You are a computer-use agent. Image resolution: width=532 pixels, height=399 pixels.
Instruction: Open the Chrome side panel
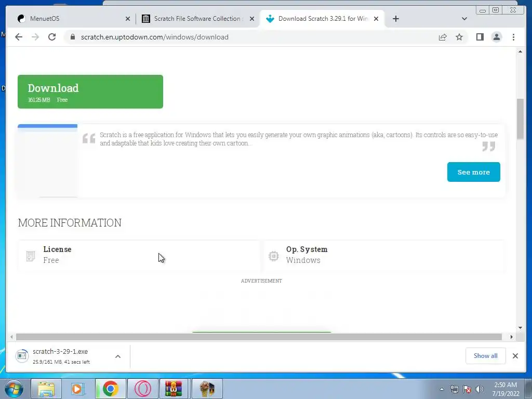pos(480,37)
